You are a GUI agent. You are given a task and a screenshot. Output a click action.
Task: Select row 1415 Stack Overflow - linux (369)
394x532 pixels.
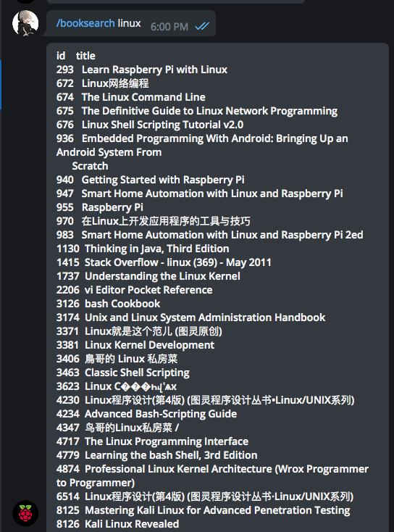tap(164, 262)
